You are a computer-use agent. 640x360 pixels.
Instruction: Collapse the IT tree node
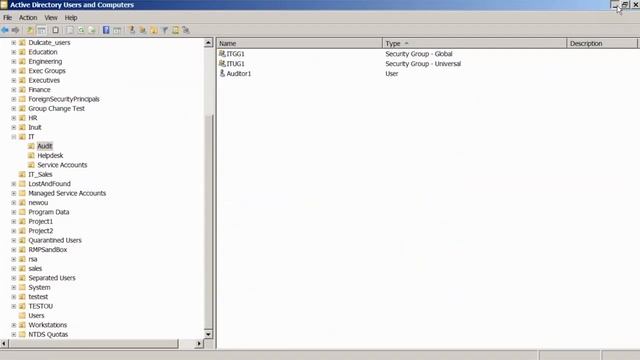coord(14,137)
